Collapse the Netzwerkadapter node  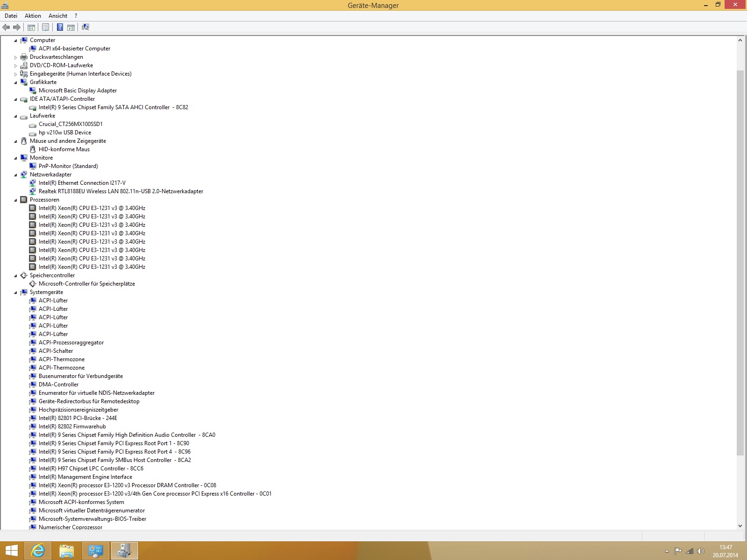pos(15,175)
